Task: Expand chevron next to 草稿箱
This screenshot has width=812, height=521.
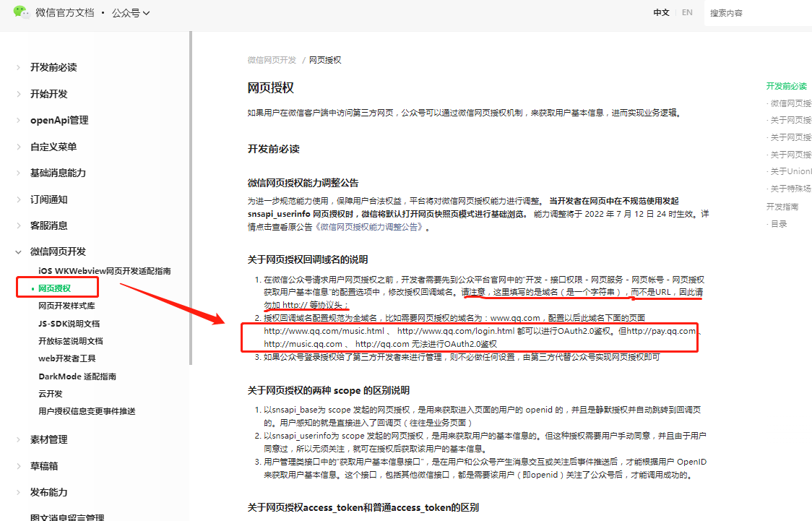Action: pyautogui.click(x=19, y=466)
